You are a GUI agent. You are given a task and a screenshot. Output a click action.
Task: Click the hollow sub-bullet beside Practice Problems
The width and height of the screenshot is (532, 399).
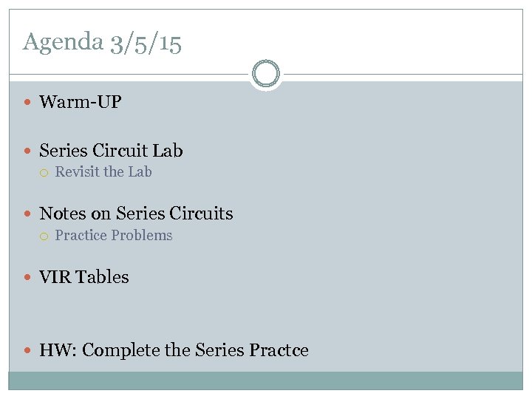tap(44, 236)
